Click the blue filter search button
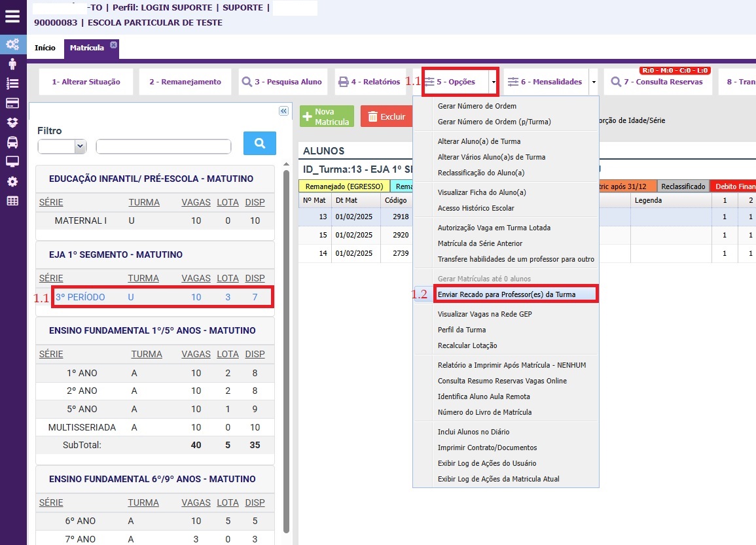 (259, 143)
